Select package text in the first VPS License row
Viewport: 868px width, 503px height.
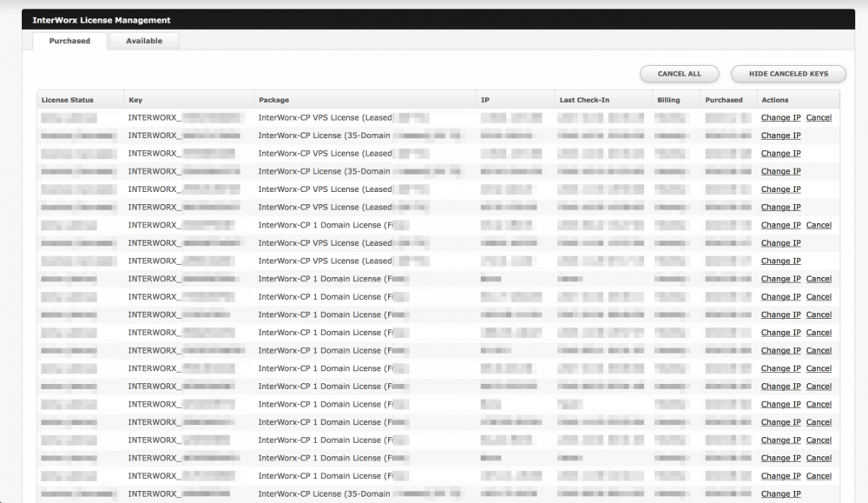click(x=325, y=117)
